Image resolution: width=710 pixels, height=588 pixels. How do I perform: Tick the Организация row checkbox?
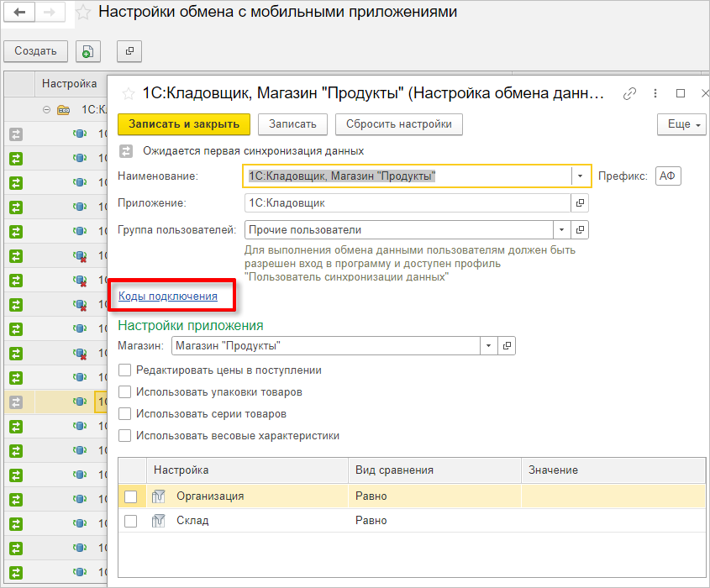[130, 496]
